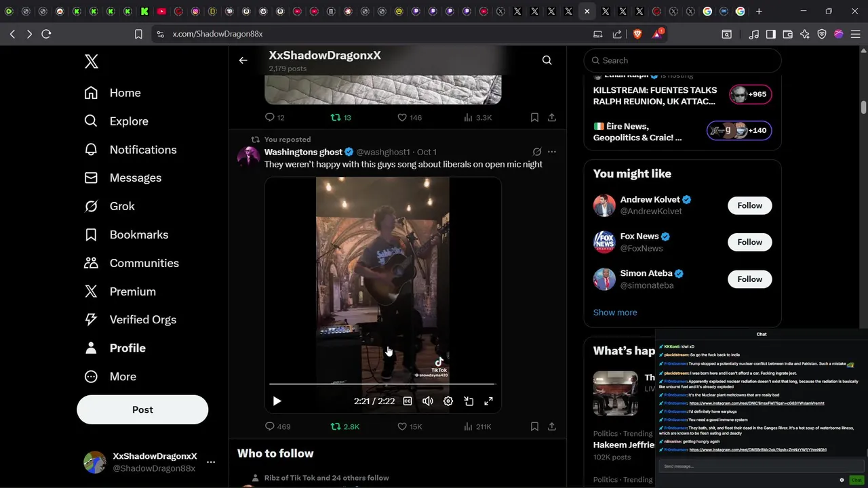
Task: Undo repost on post with 13 reposts
Action: 340,117
